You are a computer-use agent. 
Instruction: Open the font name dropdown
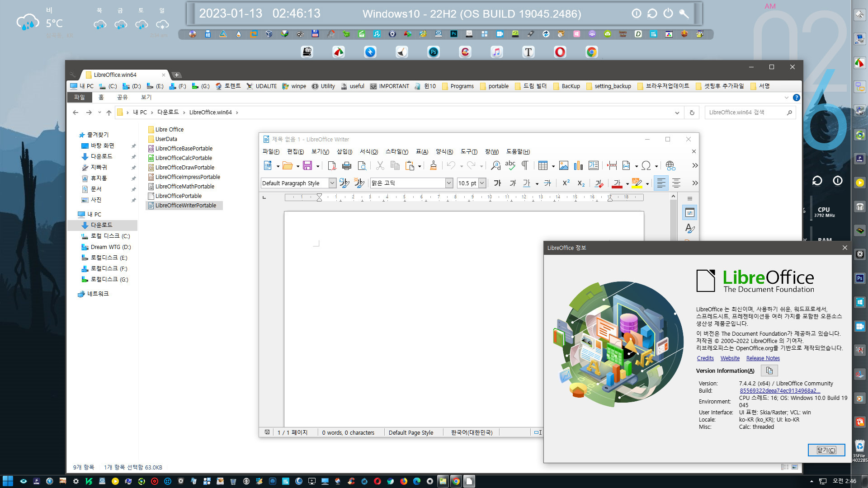click(x=449, y=183)
